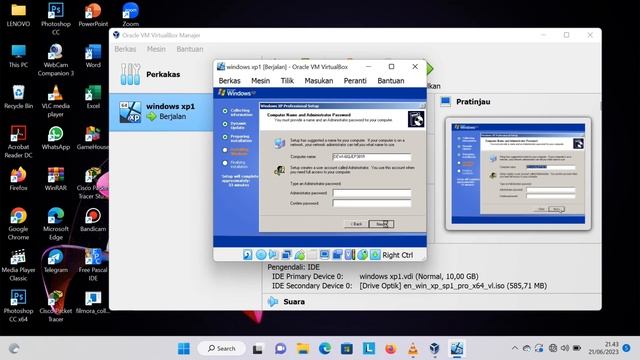This screenshot has width=640, height=360.
Task: Open Bandicam desktop shortcut
Action: (93, 220)
